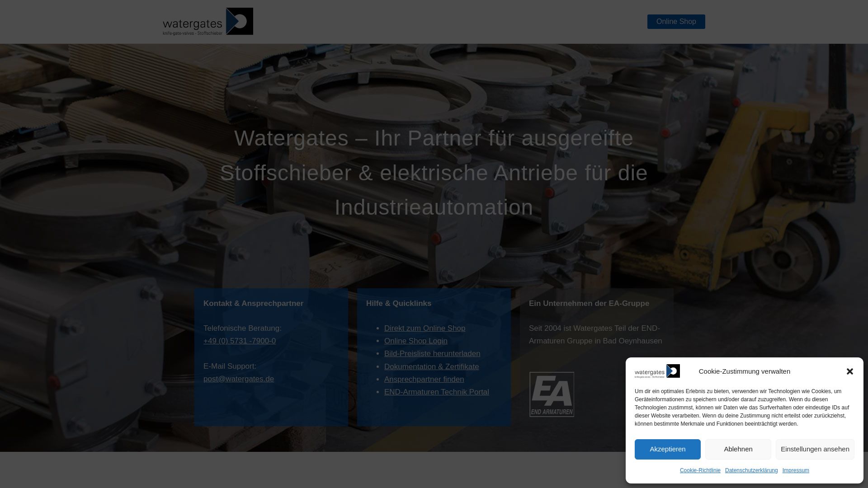This screenshot has width=868, height=488.
Task: Open Direkt zum Online Shop link
Action: coord(425,328)
